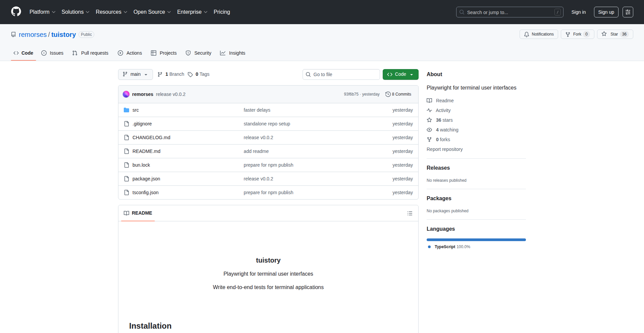Expand the Open Source menu
644x333 pixels.
152,12
